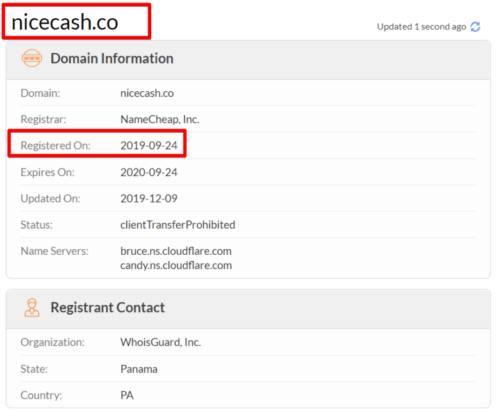Click the WhoisGuard, Inc. organization value

click(161, 342)
